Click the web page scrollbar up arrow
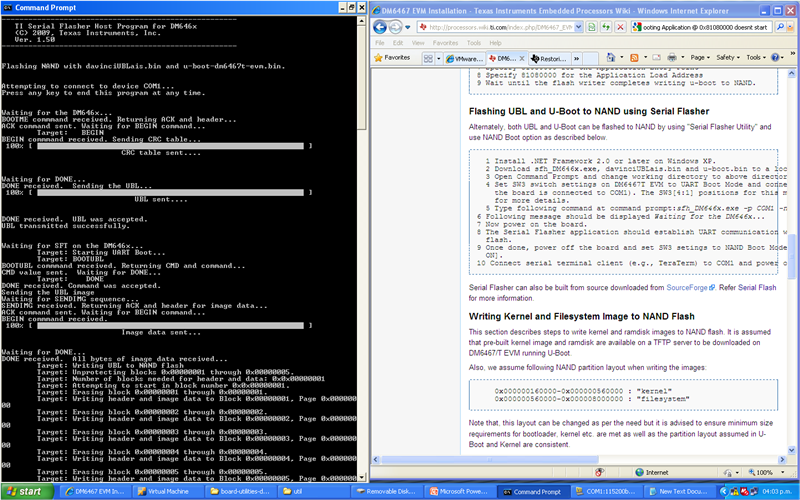 pos(791,73)
